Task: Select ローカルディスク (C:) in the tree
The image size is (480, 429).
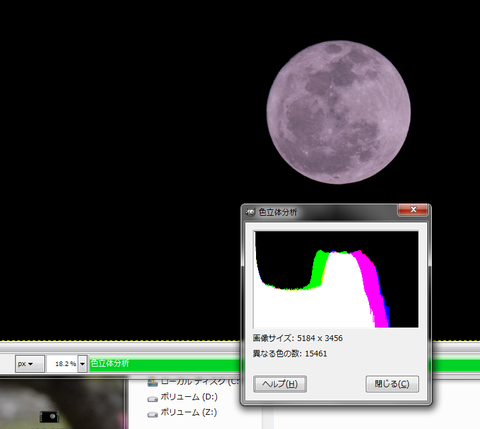Action: coord(199,382)
